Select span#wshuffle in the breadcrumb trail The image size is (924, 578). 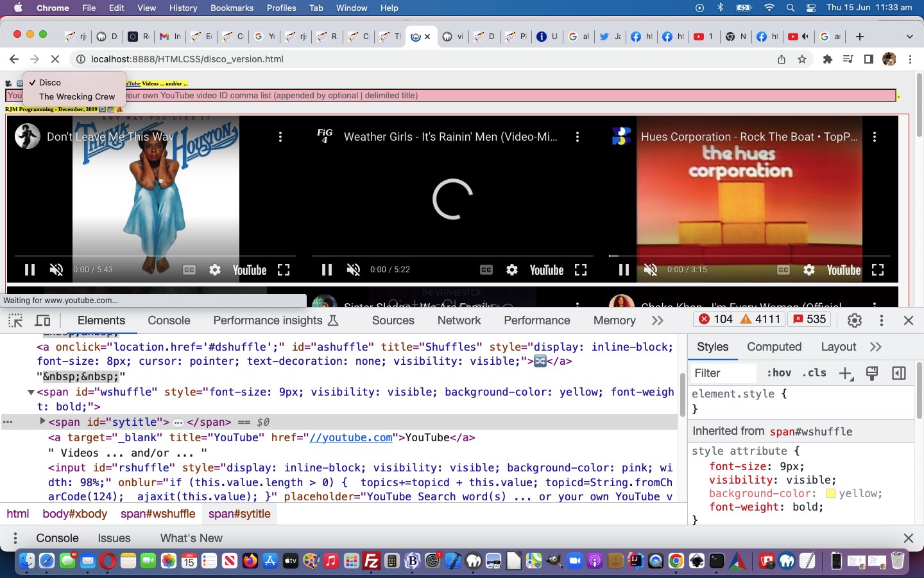click(158, 514)
